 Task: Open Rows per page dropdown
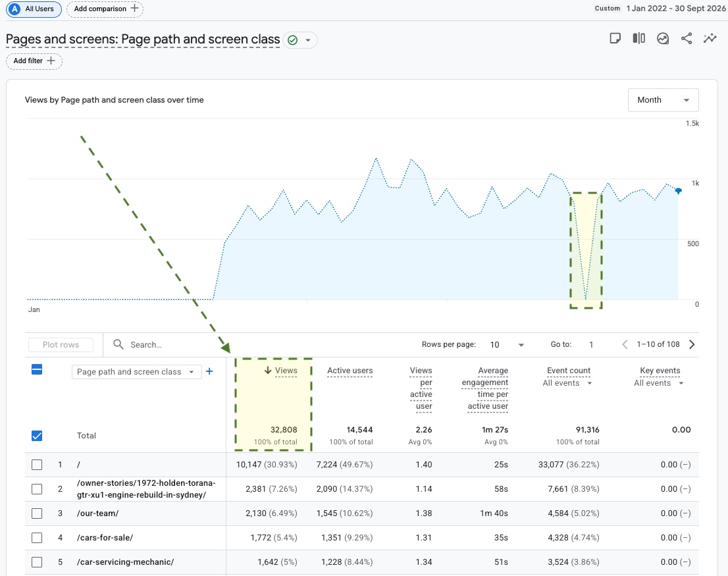(507, 345)
